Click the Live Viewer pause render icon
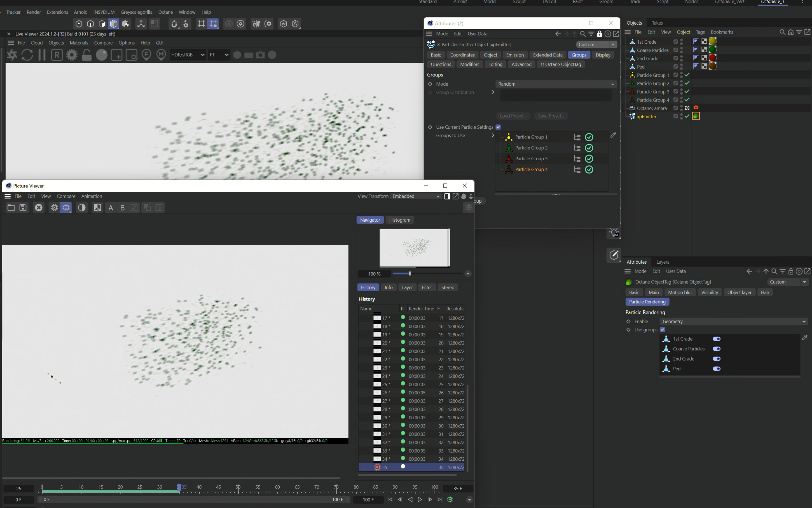812x508 pixels. point(42,55)
